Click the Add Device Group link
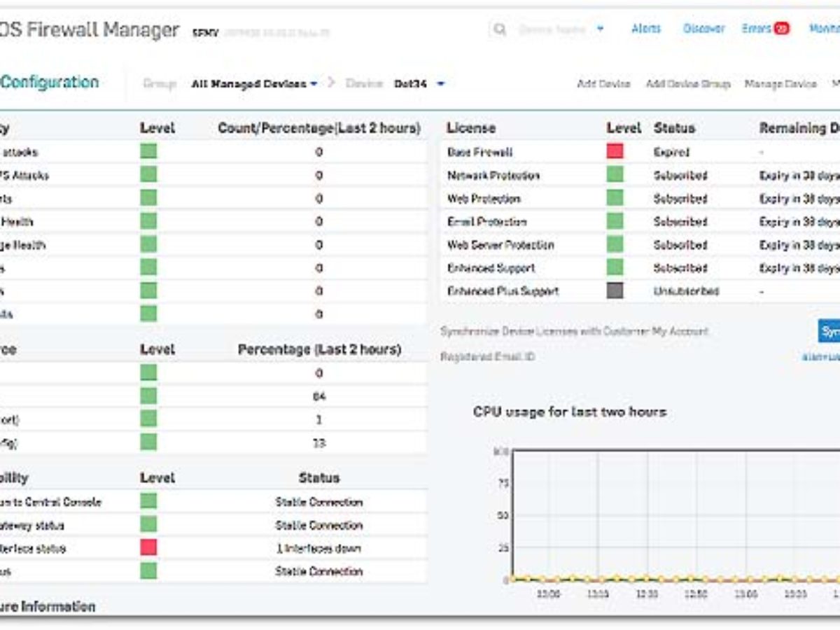840x630 pixels. (x=687, y=84)
